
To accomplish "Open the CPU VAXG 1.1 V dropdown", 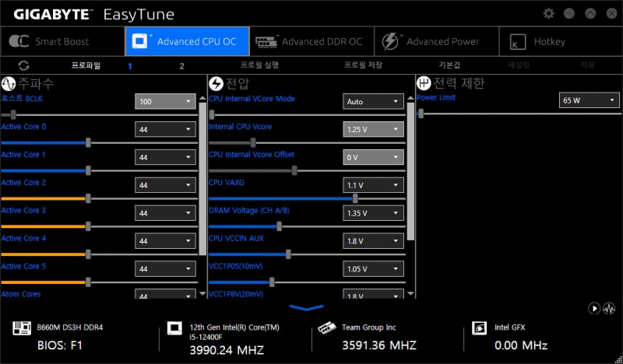I will click(373, 185).
